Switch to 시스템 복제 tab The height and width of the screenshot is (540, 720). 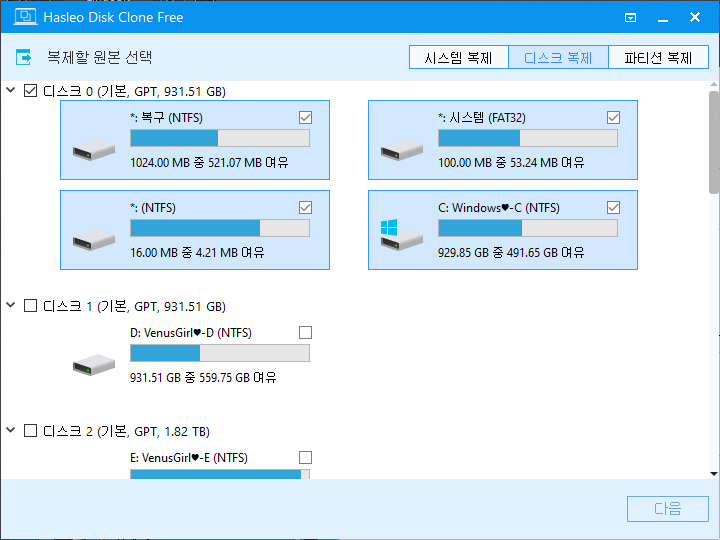click(x=459, y=57)
